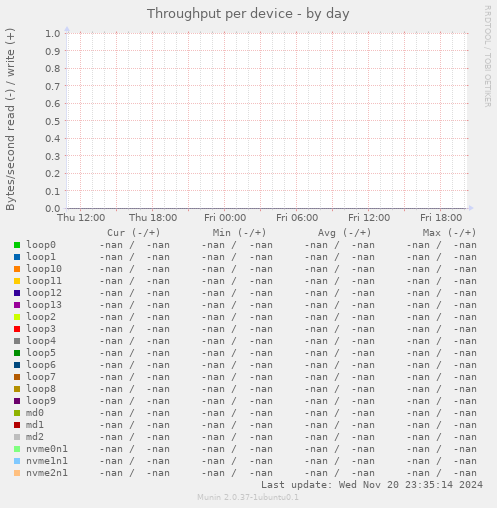Screen dimensions: 497x508
Task: Click the md1 dark red swatch
Action: (x=17, y=425)
